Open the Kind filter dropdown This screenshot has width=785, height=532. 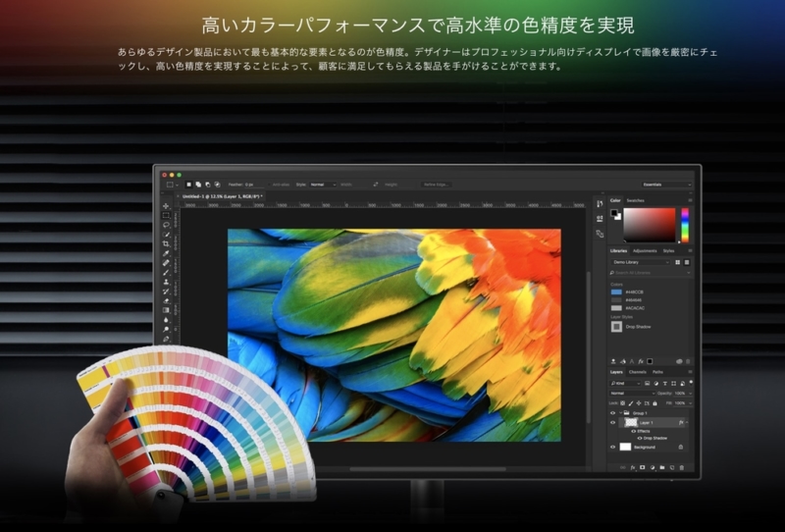click(x=625, y=383)
